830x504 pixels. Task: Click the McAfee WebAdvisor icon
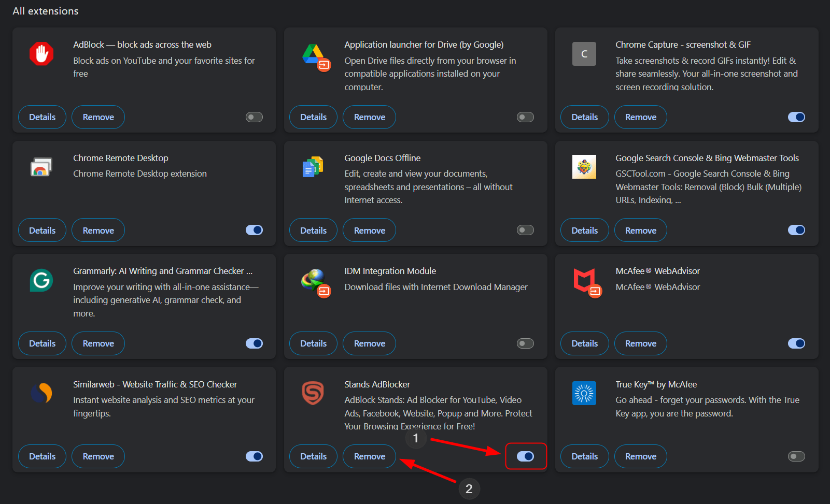click(586, 281)
